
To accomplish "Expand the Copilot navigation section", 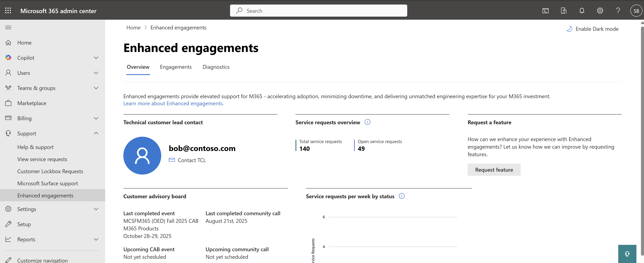I will [96, 58].
